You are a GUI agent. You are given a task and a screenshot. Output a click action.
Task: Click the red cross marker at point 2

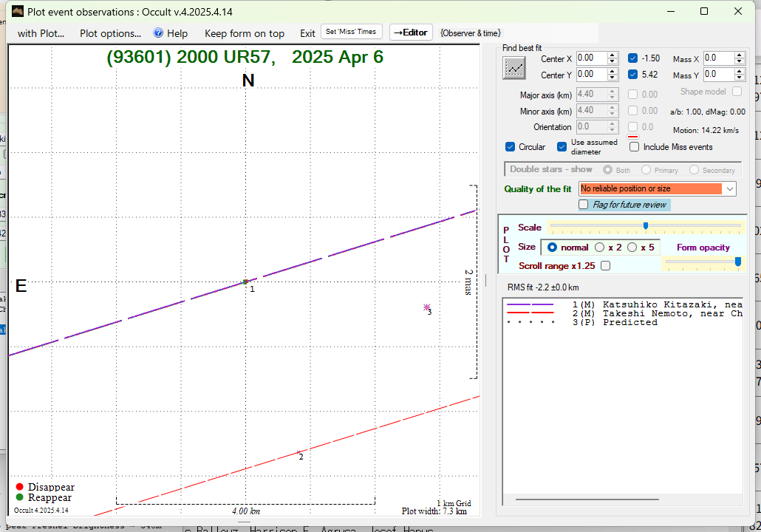[x=298, y=453]
